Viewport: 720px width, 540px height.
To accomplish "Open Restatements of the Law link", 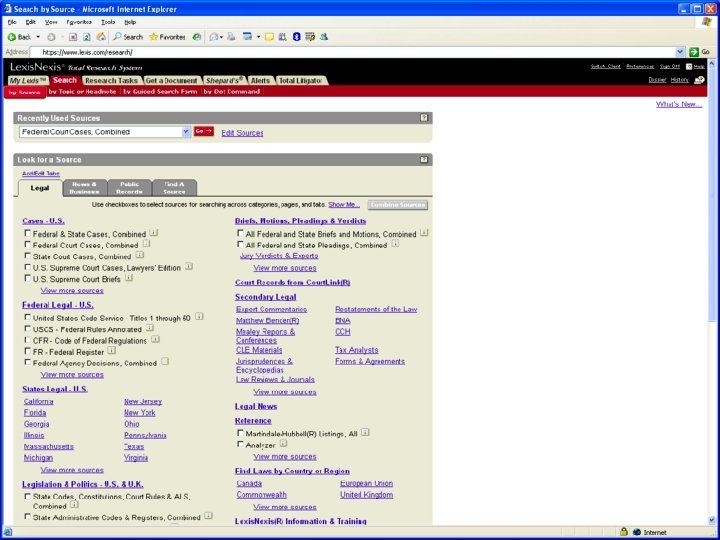I will [x=376, y=309].
